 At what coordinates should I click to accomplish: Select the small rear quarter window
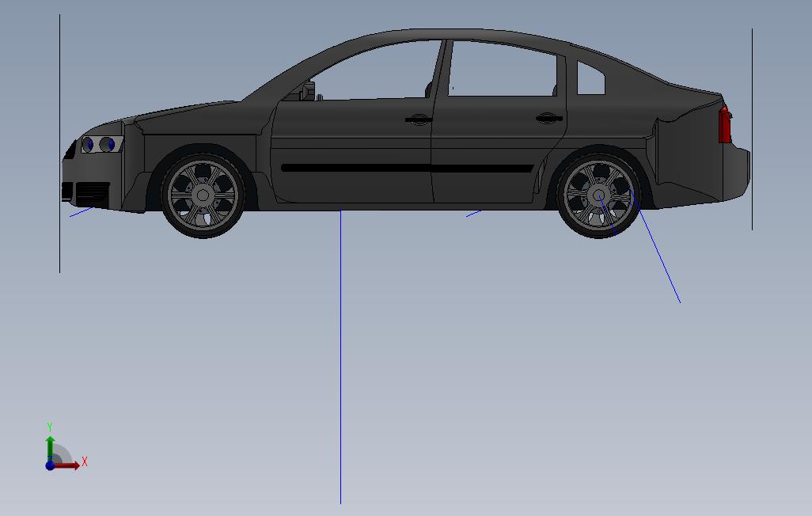[590, 79]
